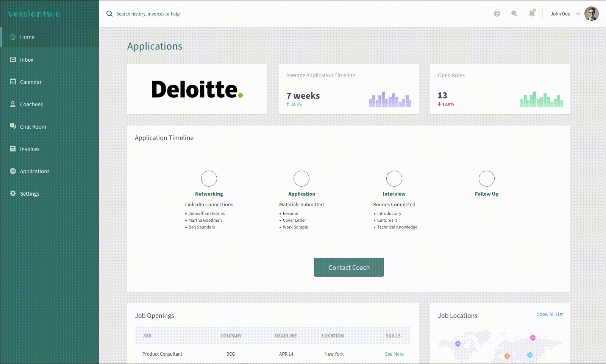Click the LOCATION column header

pos(333,336)
